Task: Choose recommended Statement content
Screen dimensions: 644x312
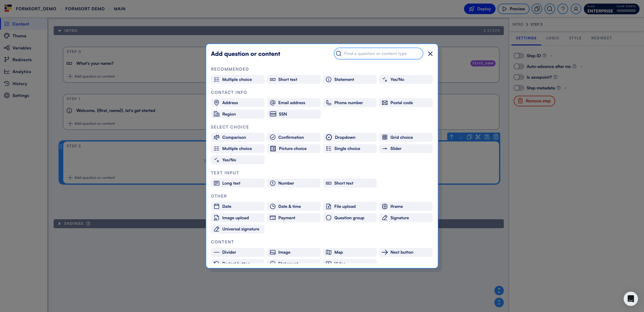Action: pos(350,79)
